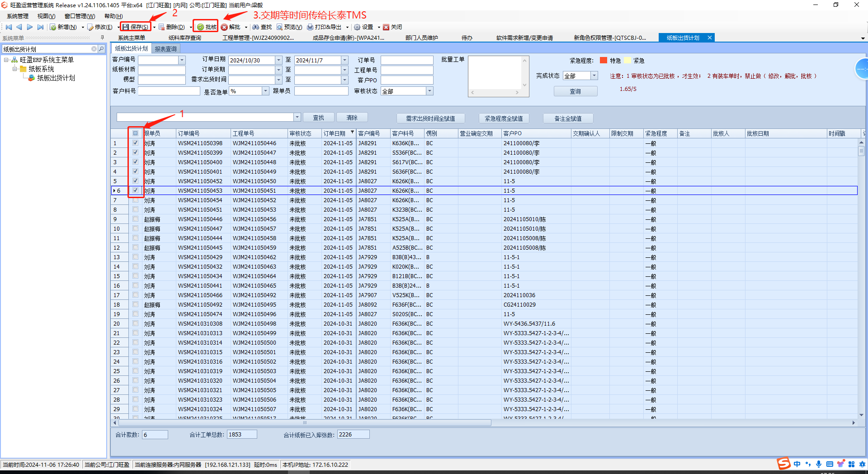This screenshot has width=868, height=474.
Task: Uncheck the row for order WSM2411050400
Action: pos(135,162)
